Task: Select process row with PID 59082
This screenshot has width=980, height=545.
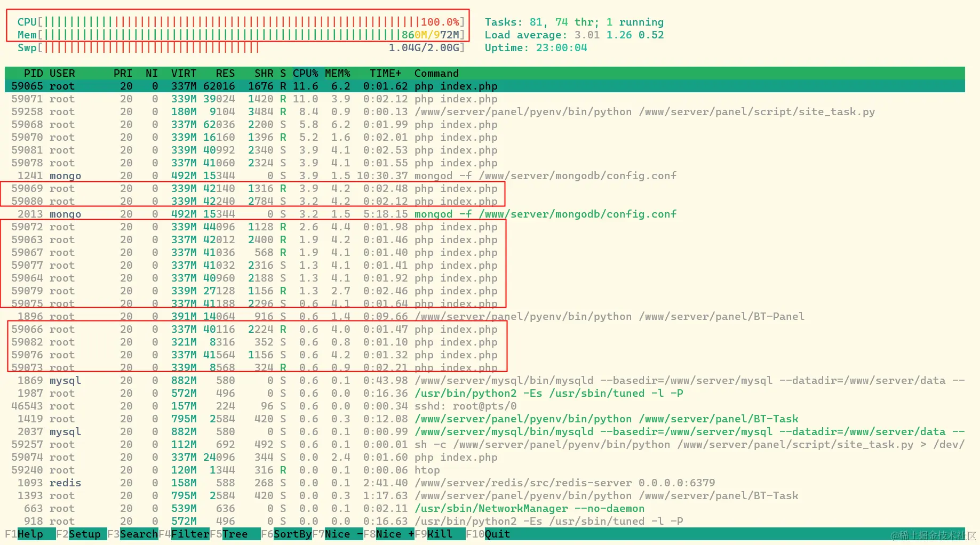Action: coord(485,342)
